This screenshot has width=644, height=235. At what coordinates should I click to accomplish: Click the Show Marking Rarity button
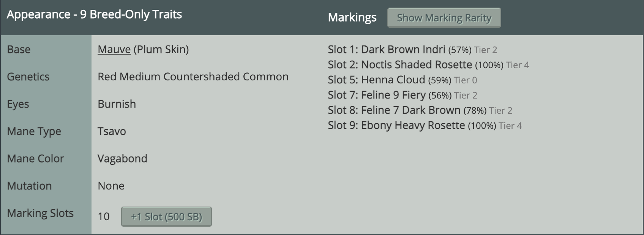444,18
